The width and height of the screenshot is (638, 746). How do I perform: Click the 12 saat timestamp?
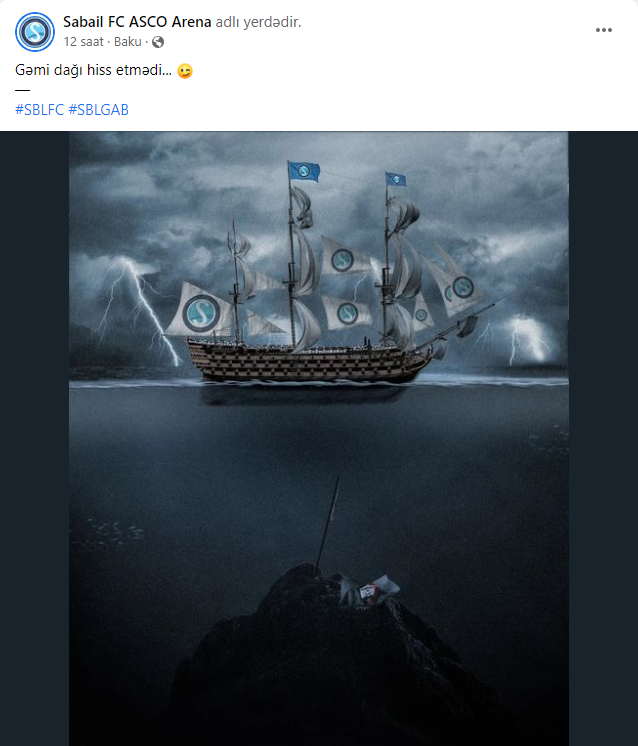(83, 42)
